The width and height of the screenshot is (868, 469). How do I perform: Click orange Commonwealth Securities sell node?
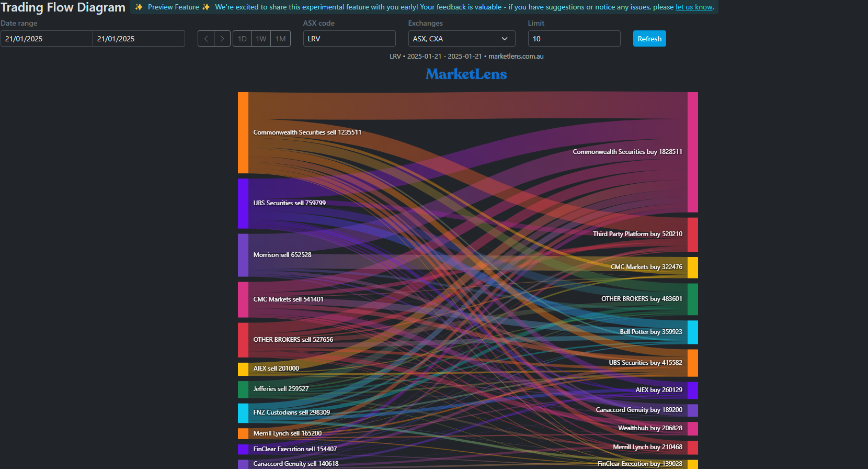(x=243, y=133)
